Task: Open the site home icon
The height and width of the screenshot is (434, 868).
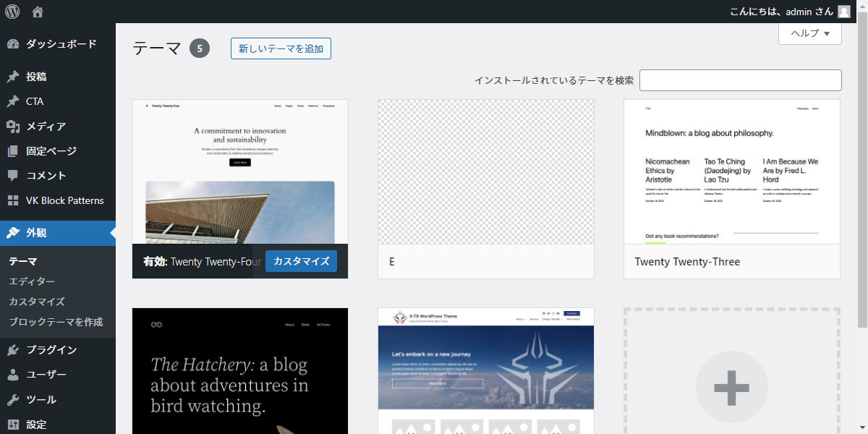Action: point(38,12)
